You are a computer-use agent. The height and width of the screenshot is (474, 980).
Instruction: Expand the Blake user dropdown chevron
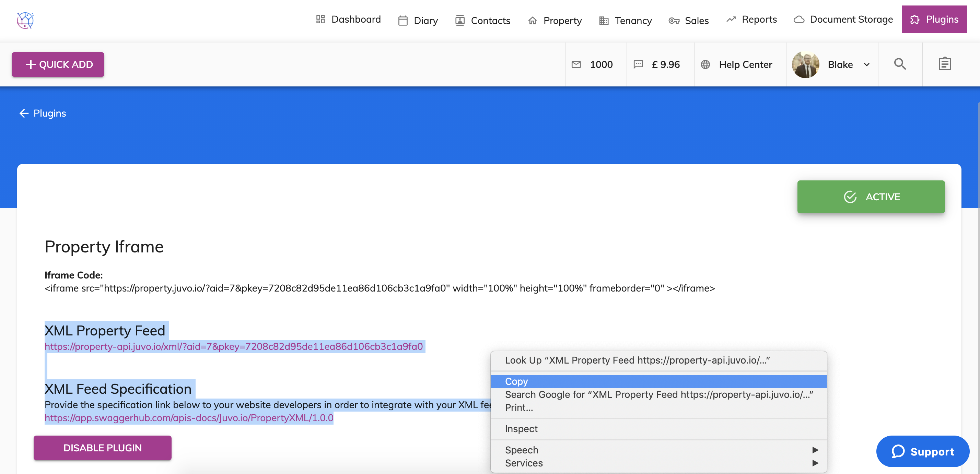pos(867,64)
